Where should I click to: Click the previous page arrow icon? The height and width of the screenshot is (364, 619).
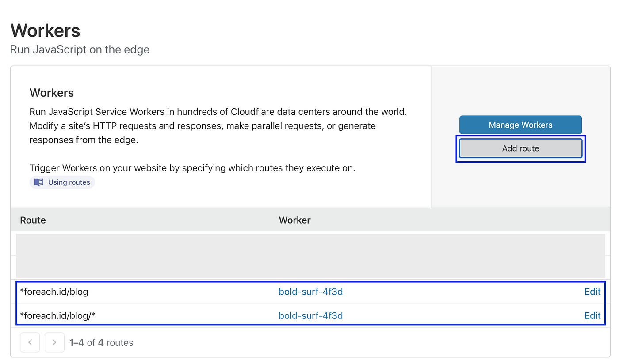click(30, 342)
